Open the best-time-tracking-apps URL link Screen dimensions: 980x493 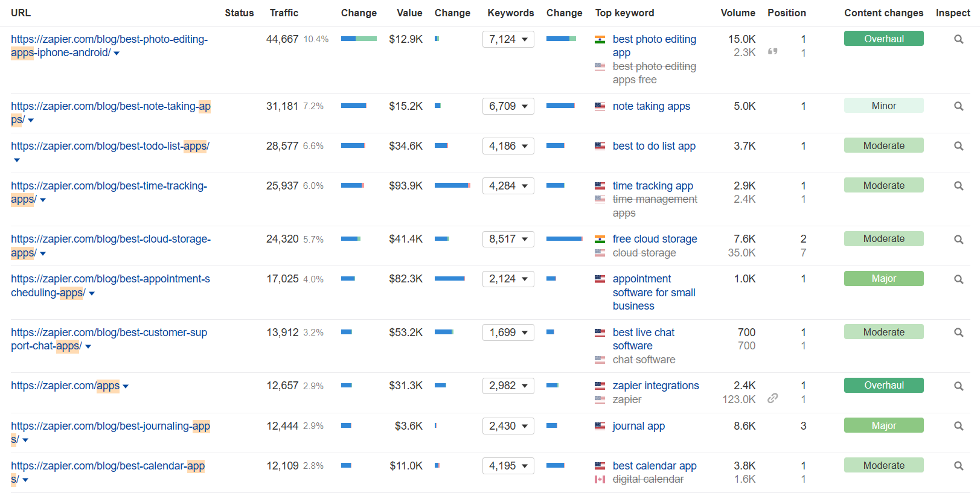[x=109, y=192]
